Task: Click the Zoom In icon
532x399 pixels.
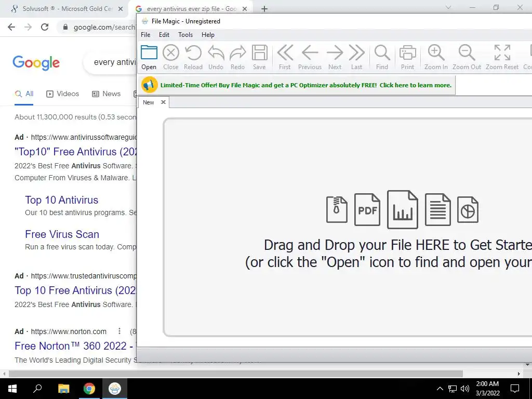Action: pyautogui.click(x=436, y=53)
